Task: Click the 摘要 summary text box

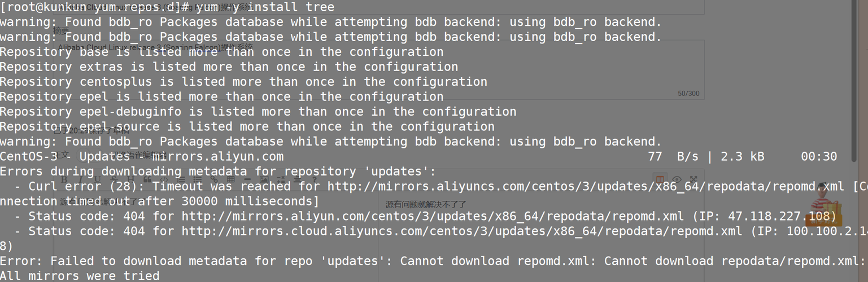Action: point(380,69)
